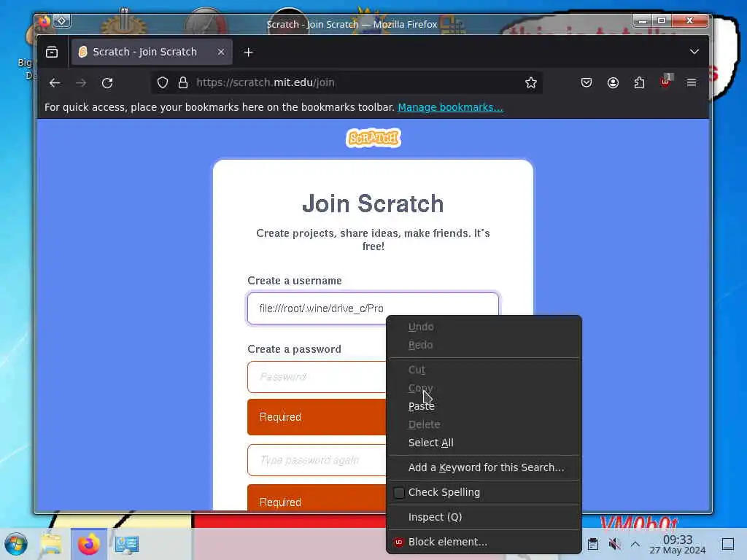Choose Add a Keyword for this Search
Viewport: 747px width, 560px height.
tap(484, 467)
